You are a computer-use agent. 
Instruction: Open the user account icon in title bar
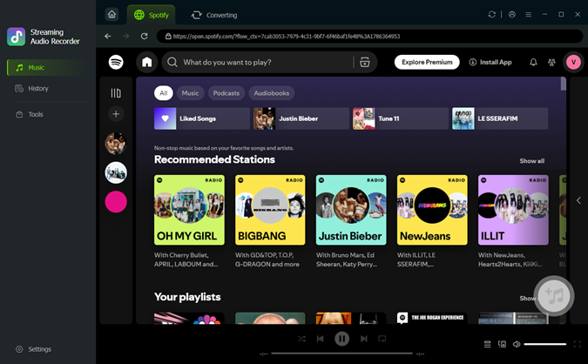coord(512,14)
